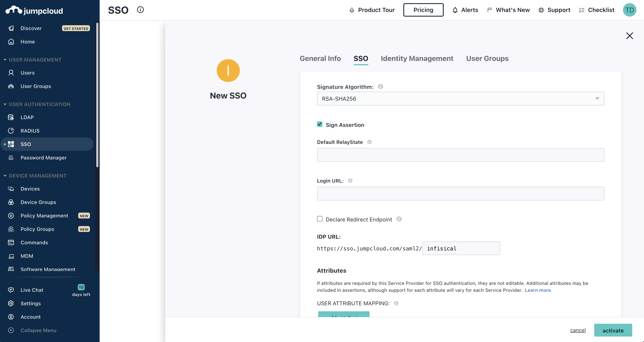Click the activate button
The width and height of the screenshot is (644, 342).
click(613, 330)
